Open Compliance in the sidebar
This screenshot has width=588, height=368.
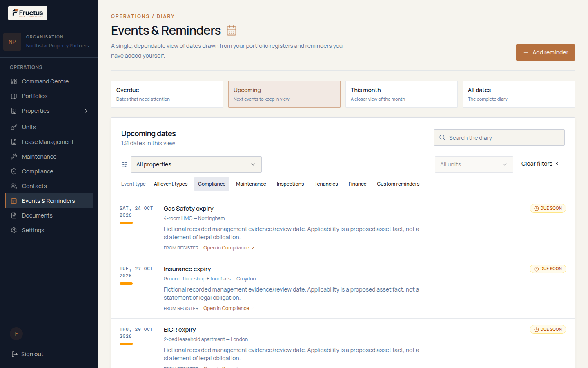49,171
